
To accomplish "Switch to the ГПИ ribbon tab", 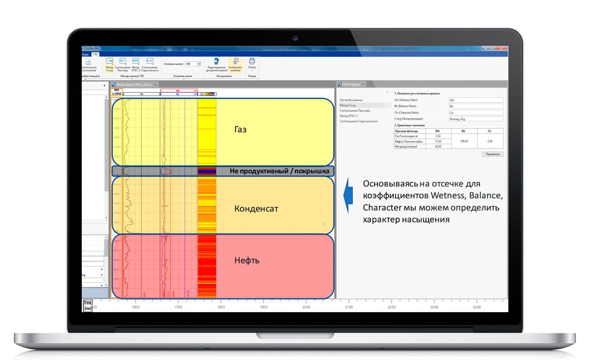I will [x=95, y=54].
